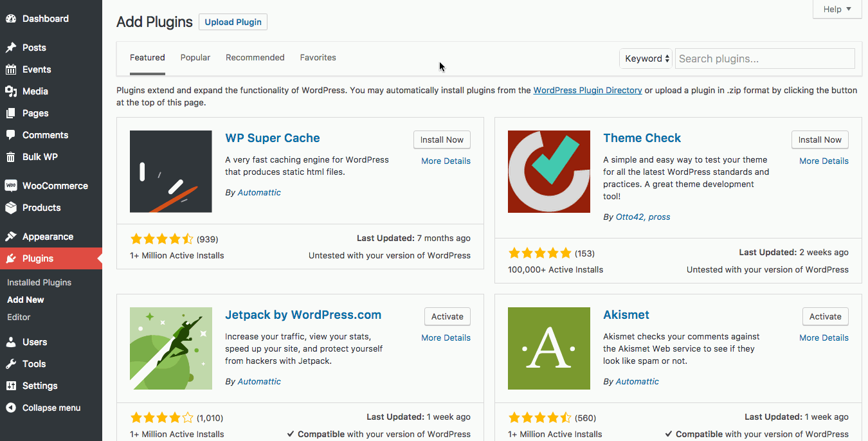This screenshot has width=868, height=441.
Task: Click the Akismet title link
Action: [x=626, y=315]
